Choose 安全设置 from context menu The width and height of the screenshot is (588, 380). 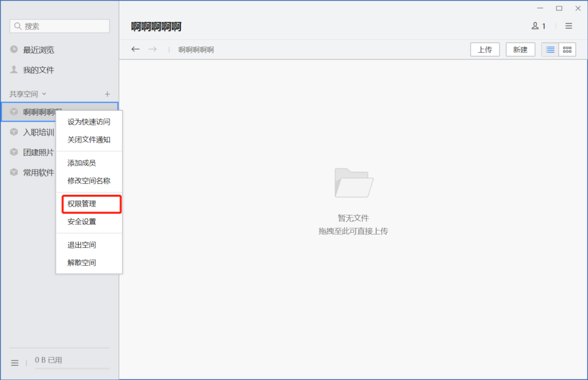click(89, 221)
